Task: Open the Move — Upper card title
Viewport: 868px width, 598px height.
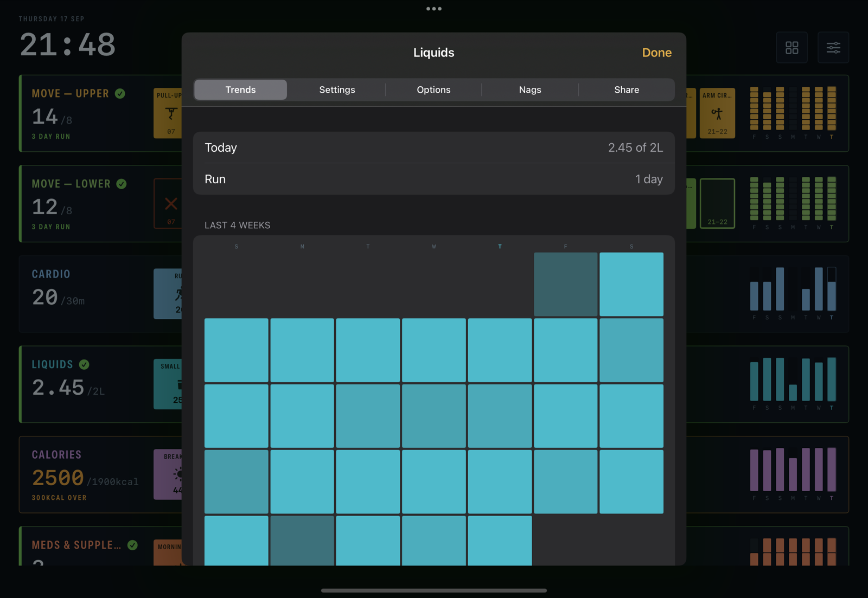Action: (x=71, y=93)
